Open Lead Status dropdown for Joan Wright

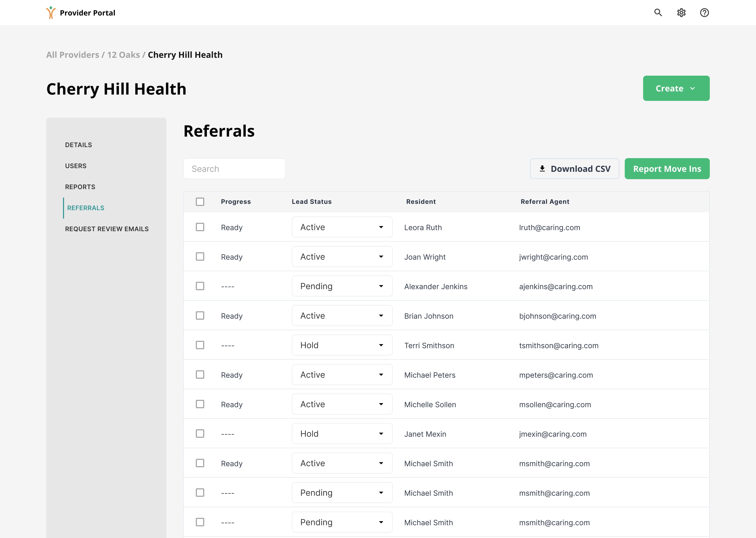pos(342,257)
